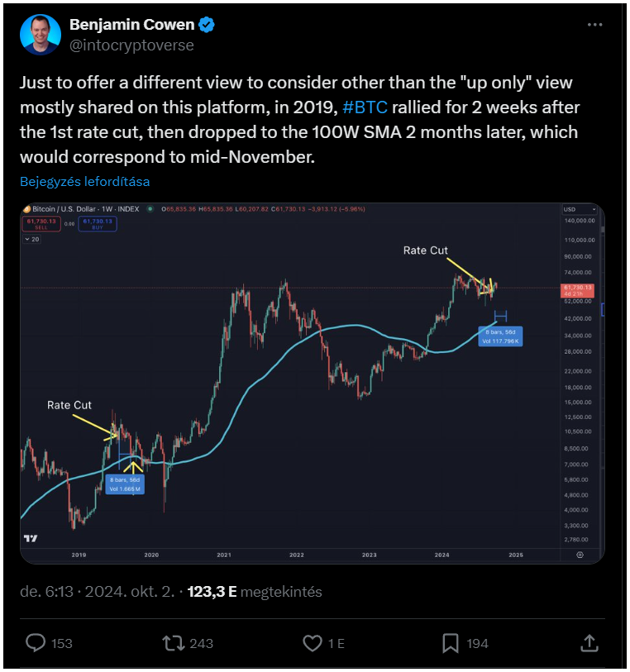Click the Benjamin Cowen display name
Image resolution: width=630 pixels, height=672 pixels.
coord(132,25)
